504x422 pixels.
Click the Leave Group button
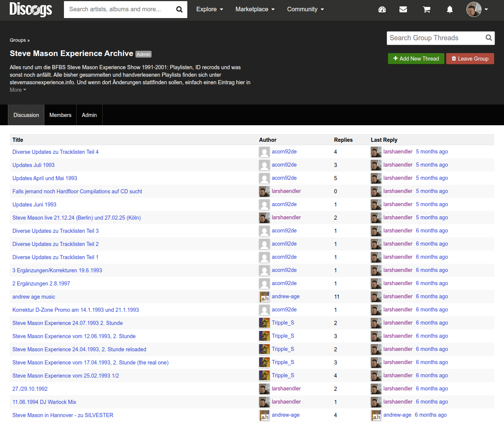470,59
